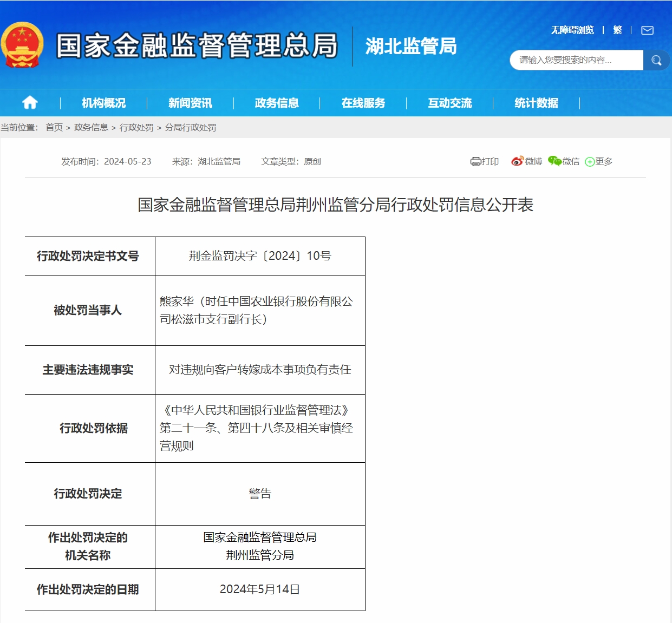672x623 pixels.
Task: Open the 政务信息 navigation menu
Action: [277, 103]
